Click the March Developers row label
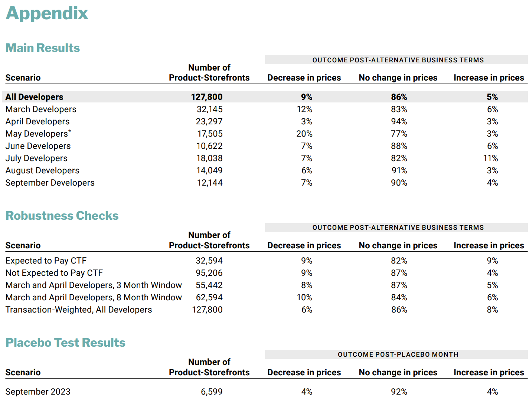Image resolution: width=532 pixels, height=402 pixels. pyautogui.click(x=41, y=109)
